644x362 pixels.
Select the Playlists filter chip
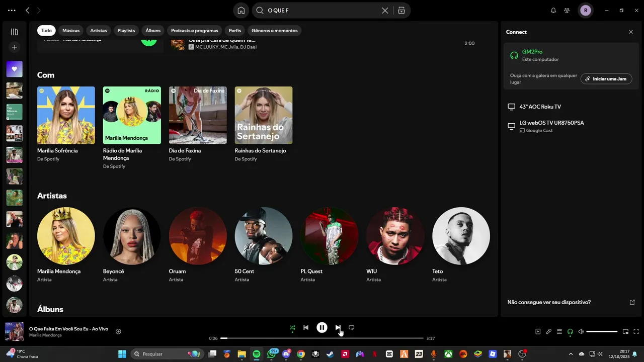126,31
